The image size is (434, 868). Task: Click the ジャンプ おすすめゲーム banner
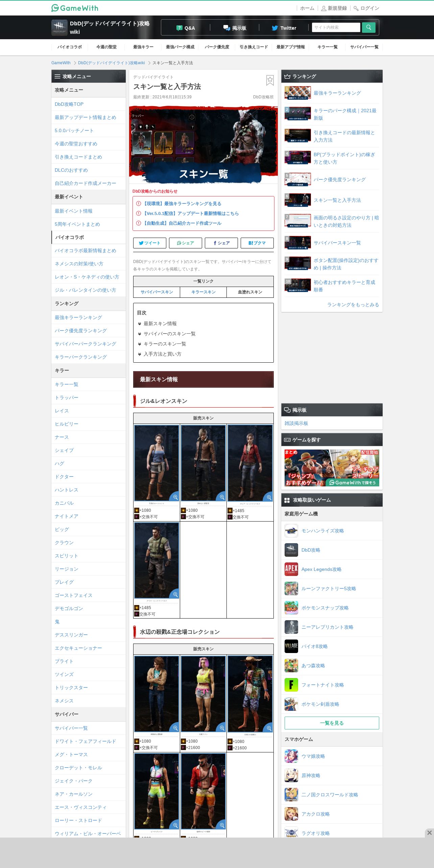[332, 468]
